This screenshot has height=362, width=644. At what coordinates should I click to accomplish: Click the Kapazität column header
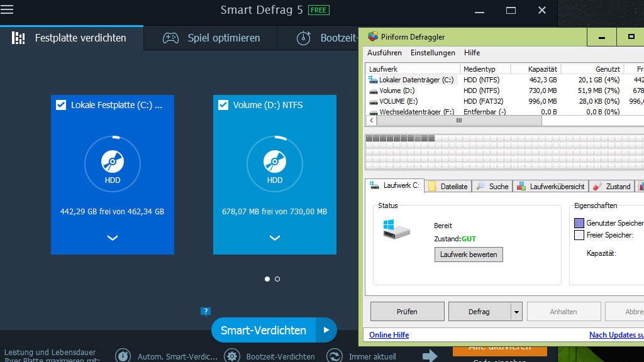pos(536,69)
